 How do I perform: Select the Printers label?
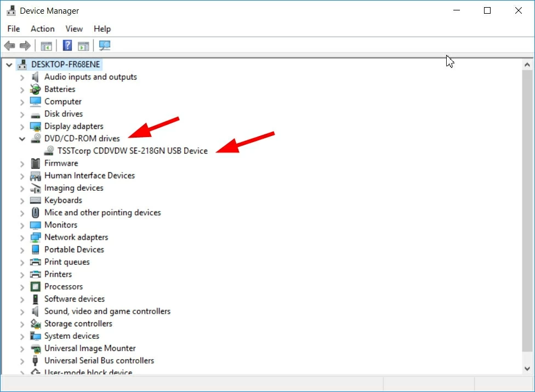click(58, 274)
